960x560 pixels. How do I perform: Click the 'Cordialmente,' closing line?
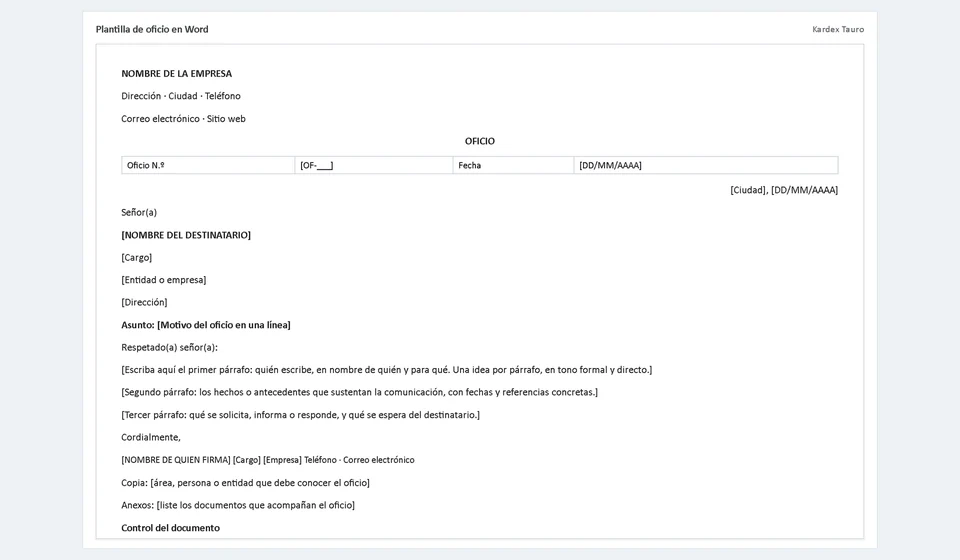[151, 438]
